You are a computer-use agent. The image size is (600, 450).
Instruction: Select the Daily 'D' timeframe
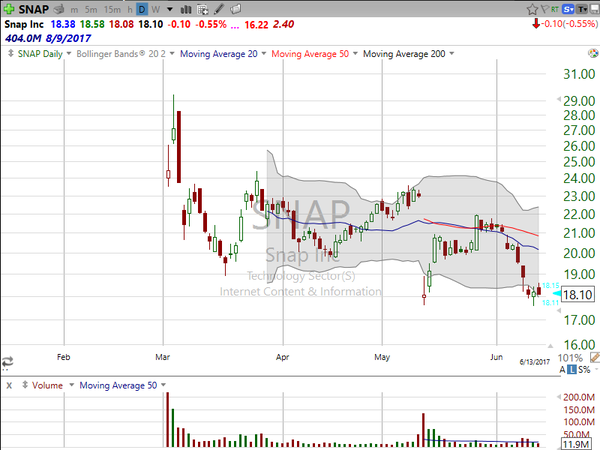142,9
